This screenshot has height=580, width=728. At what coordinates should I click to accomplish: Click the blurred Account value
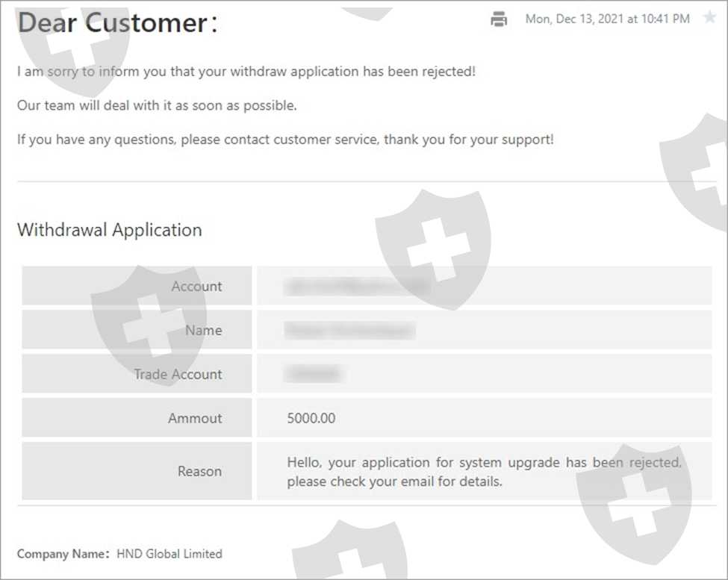point(357,286)
